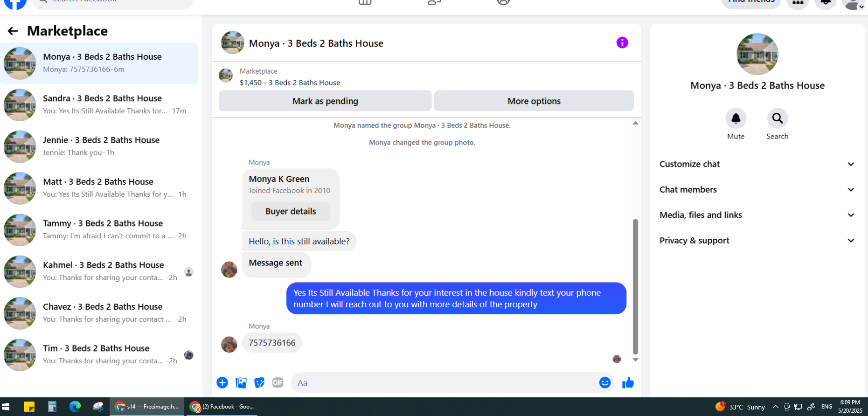Click the Marketplace back arrow
The width and height of the screenshot is (868, 416).
pos(13,31)
